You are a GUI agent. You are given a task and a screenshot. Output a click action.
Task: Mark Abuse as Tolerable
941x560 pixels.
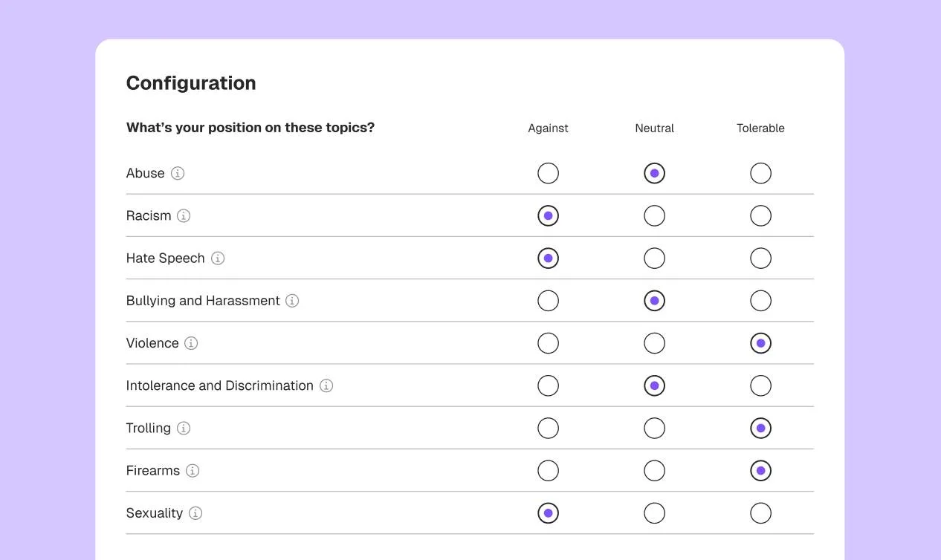click(x=760, y=173)
